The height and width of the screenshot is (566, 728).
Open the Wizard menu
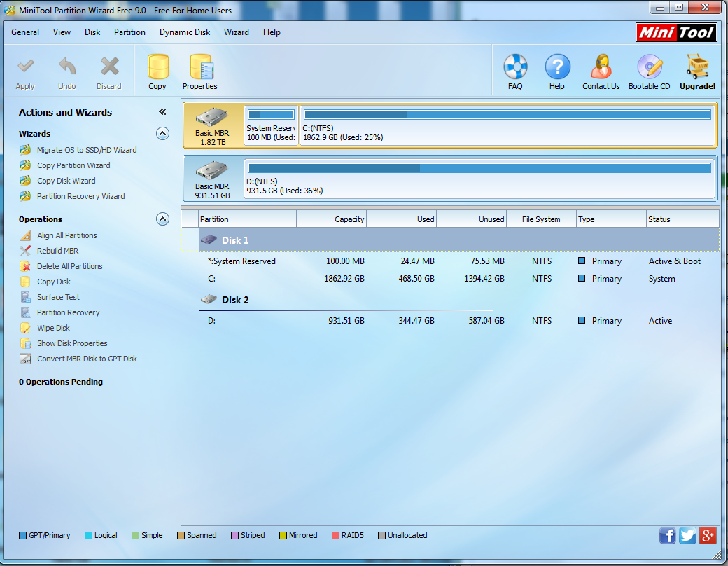[x=237, y=32]
